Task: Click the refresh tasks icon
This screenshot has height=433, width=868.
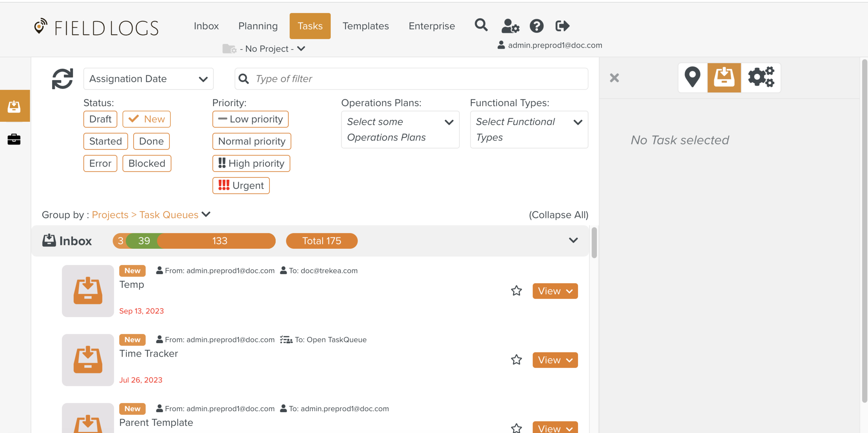Action: [62, 79]
